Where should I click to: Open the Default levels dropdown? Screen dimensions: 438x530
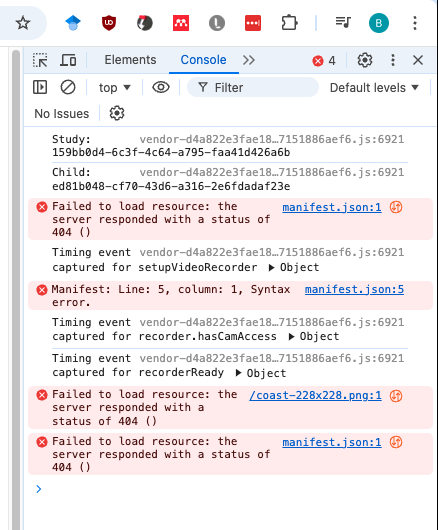click(374, 88)
